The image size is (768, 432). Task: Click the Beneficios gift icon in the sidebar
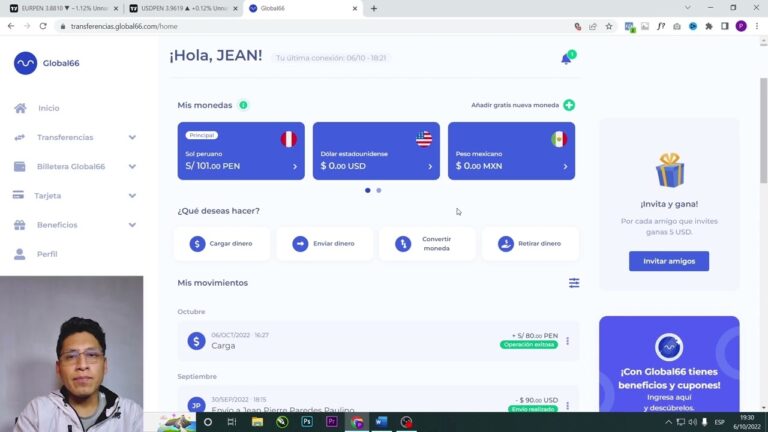tap(20, 225)
